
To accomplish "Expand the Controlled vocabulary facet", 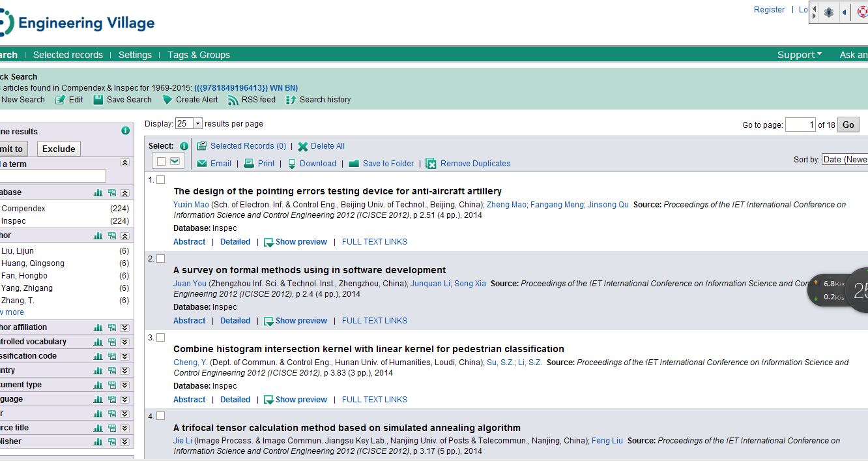I will (125, 342).
